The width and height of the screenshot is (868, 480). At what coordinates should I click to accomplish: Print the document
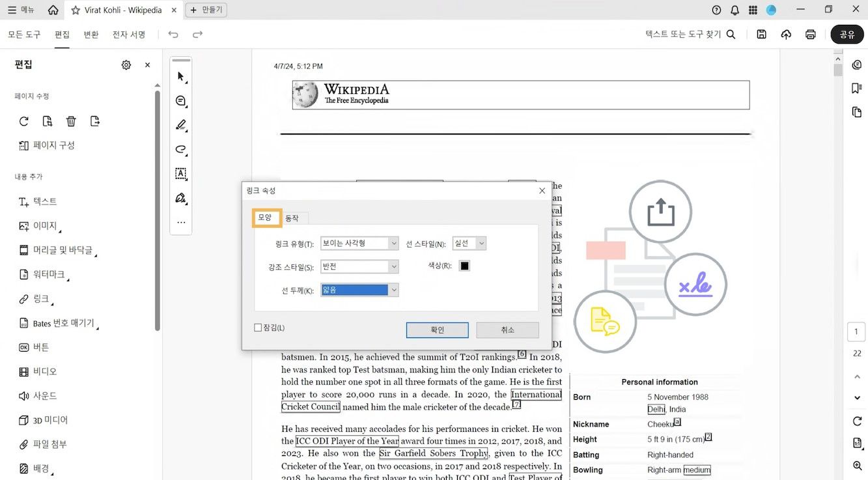click(811, 35)
